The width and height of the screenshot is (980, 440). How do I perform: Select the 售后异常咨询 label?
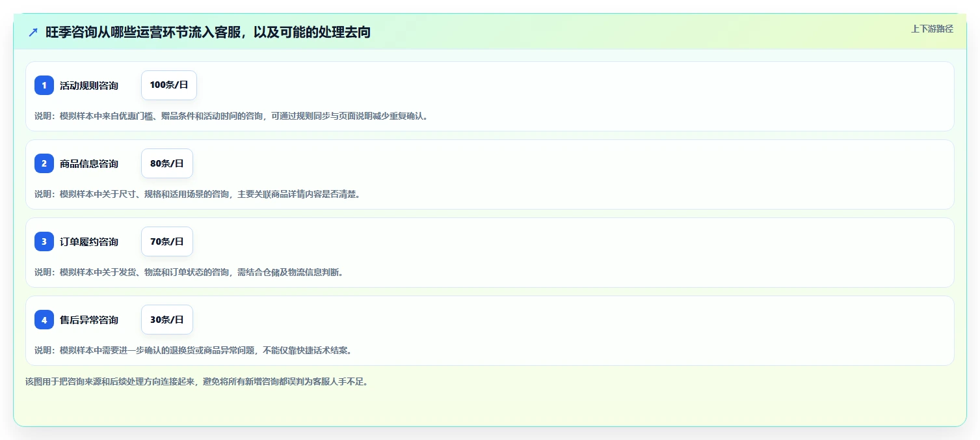click(89, 320)
